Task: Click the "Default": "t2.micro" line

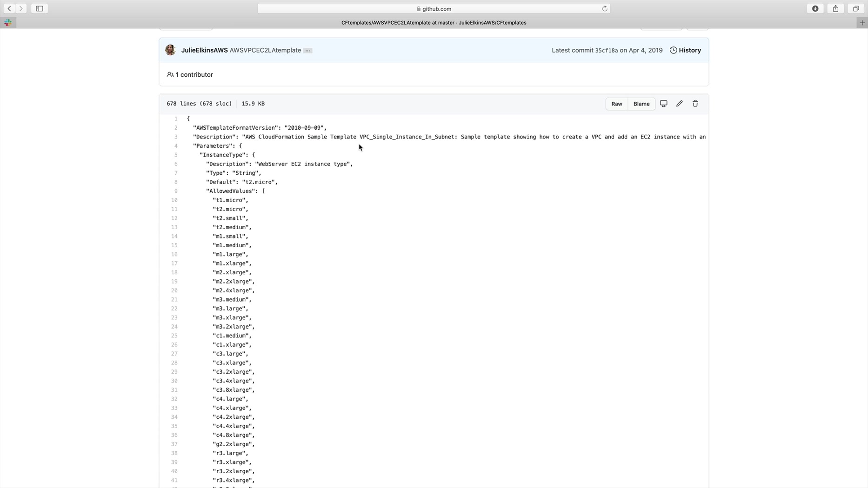Action: (242, 182)
